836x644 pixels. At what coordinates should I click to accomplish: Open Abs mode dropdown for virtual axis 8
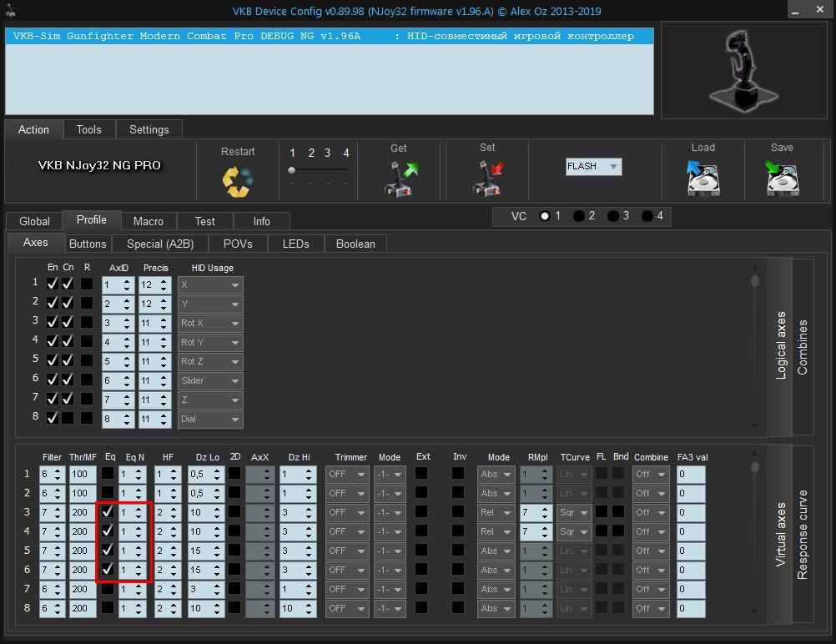[496, 609]
